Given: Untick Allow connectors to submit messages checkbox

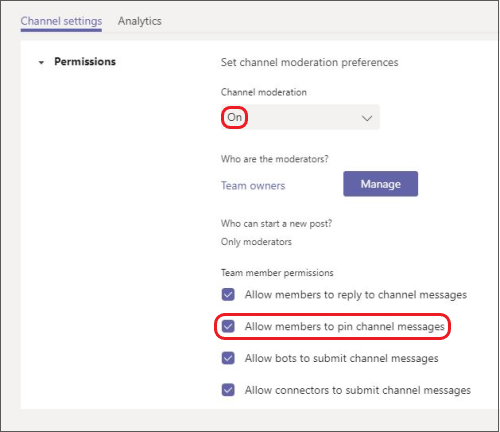Looking at the screenshot, I should click(228, 390).
